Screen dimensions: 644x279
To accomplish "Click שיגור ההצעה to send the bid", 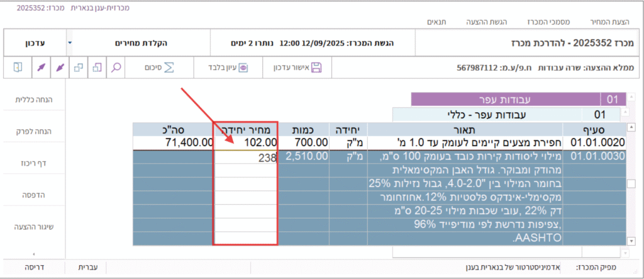I will point(33,226).
